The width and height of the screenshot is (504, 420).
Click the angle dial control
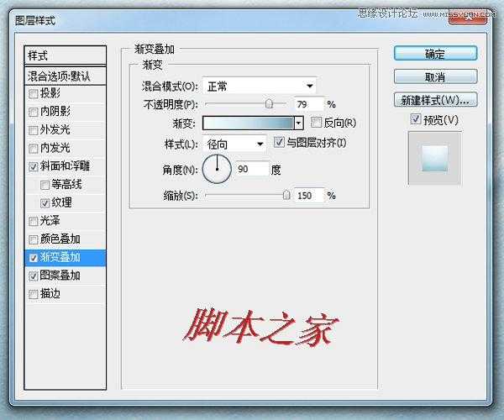tap(217, 169)
